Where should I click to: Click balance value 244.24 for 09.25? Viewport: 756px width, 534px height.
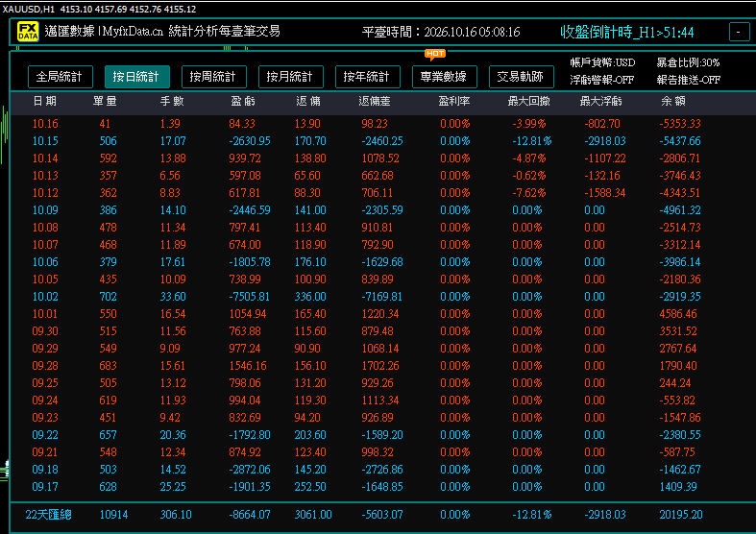(x=675, y=383)
